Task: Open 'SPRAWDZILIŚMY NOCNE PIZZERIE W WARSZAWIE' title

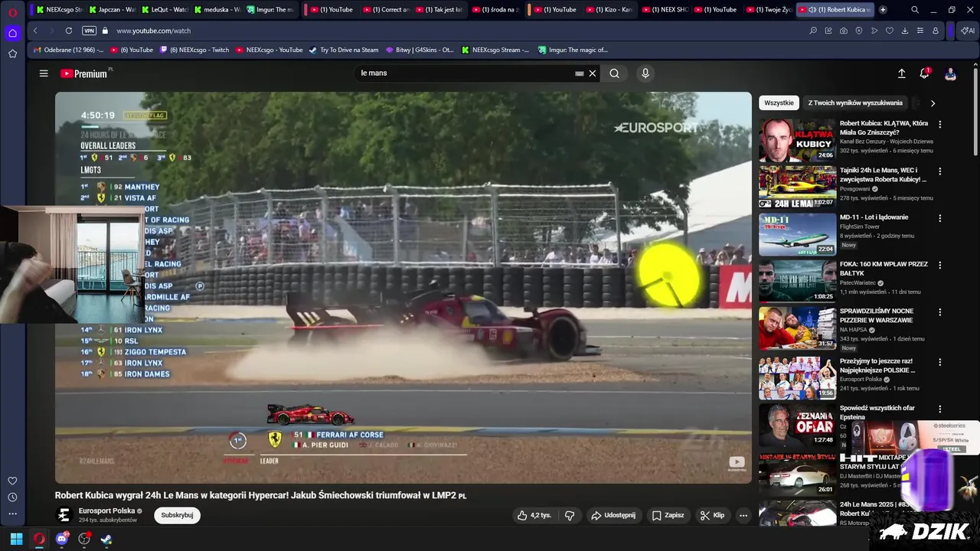Action: pos(877,315)
